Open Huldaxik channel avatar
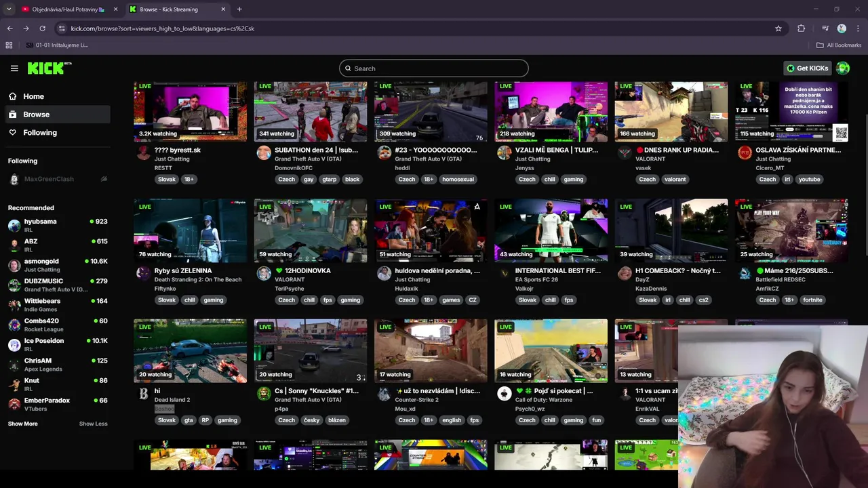This screenshot has height=488, width=868. click(384, 273)
